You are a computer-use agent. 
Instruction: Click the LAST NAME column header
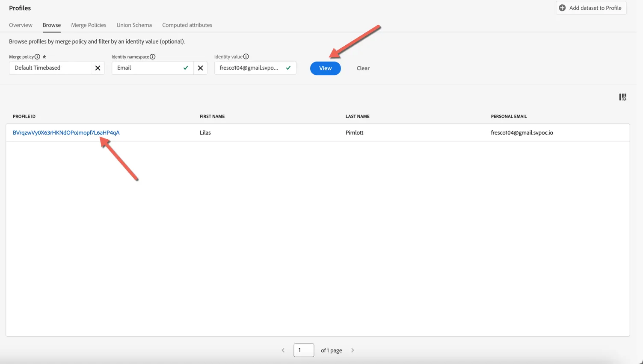358,116
